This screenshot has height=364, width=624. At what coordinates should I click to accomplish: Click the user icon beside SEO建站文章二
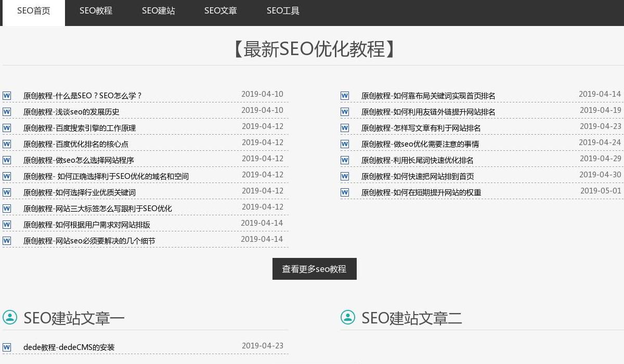tap(348, 317)
